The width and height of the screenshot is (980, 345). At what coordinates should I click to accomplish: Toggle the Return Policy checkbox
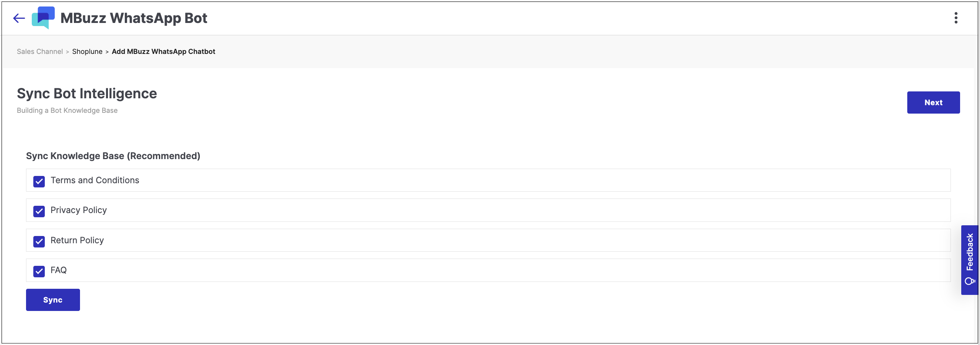point(39,241)
